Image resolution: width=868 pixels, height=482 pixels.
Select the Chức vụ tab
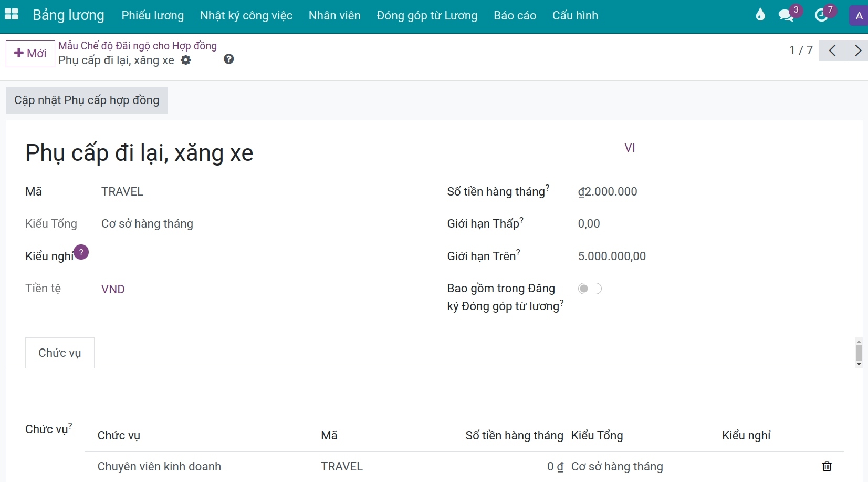pyautogui.click(x=60, y=353)
